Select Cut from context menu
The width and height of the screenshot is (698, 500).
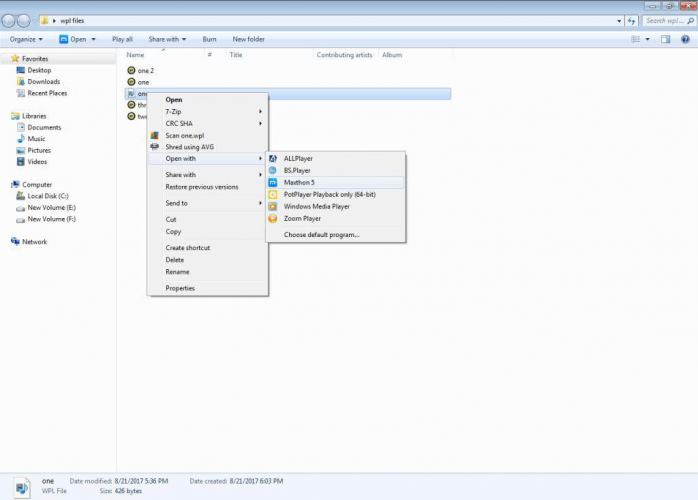click(208, 220)
